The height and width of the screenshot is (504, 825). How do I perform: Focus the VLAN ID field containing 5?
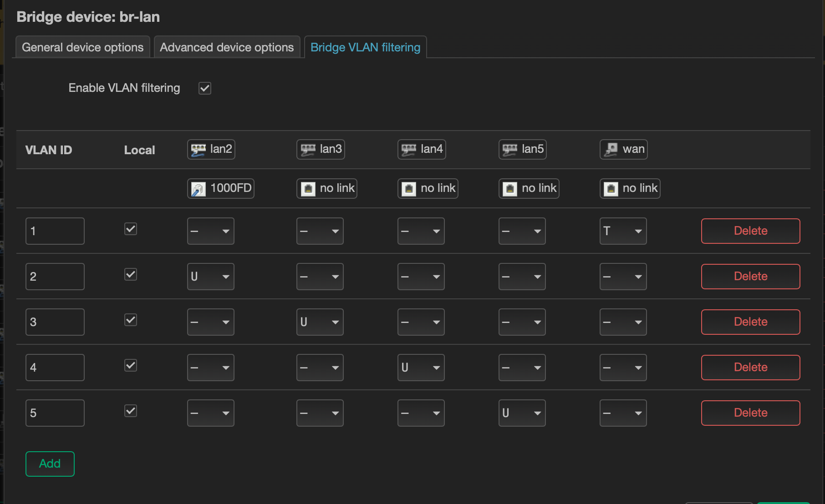[x=55, y=413]
